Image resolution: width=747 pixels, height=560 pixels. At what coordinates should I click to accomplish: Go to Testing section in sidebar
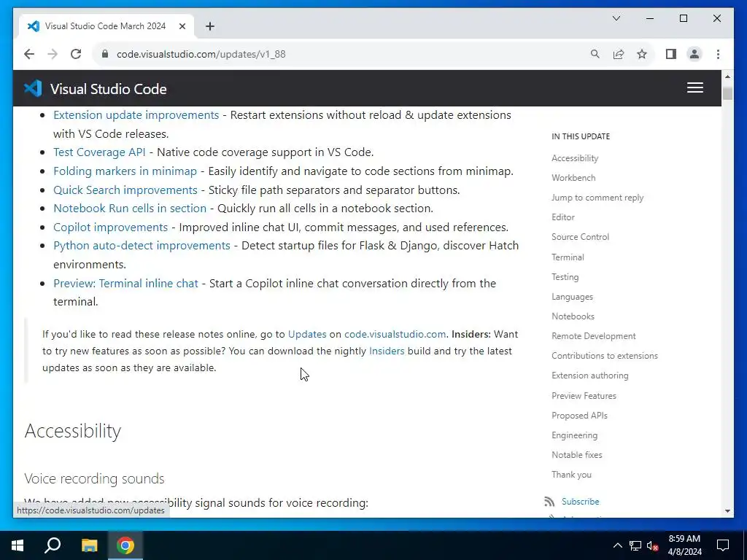[565, 277]
